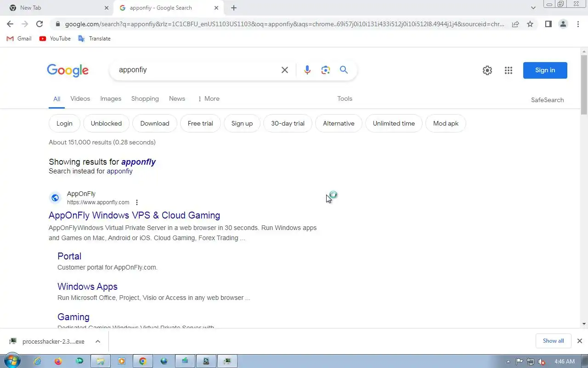Search instead for apponfiy
The image size is (588, 368).
click(119, 171)
